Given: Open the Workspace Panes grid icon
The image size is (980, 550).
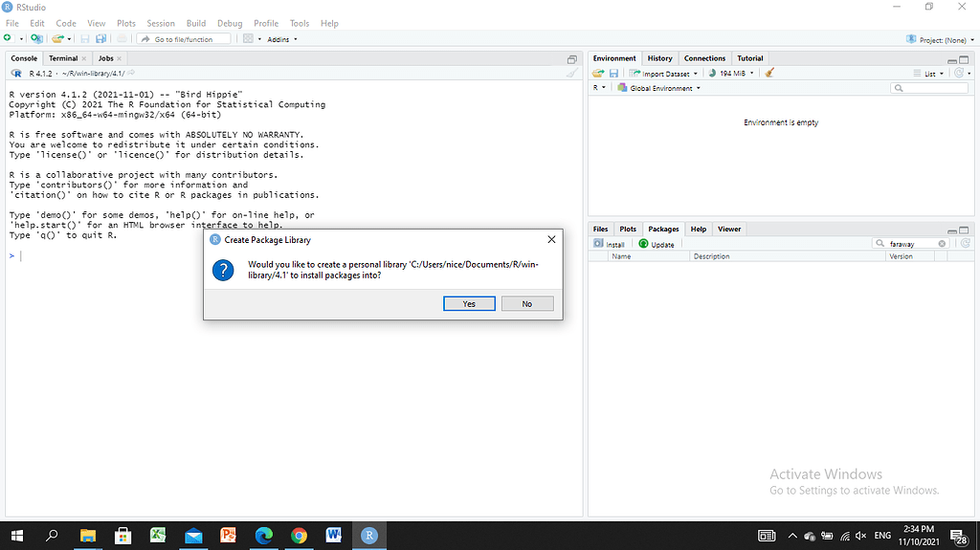Looking at the screenshot, I should coord(248,39).
